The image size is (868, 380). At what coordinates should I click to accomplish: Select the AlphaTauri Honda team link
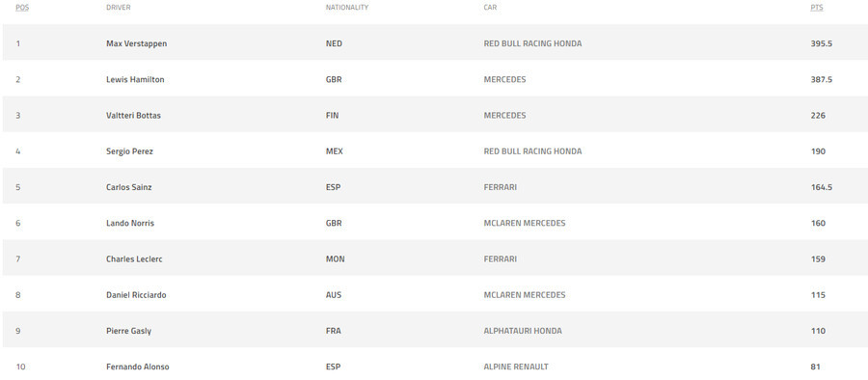pyautogui.click(x=523, y=331)
